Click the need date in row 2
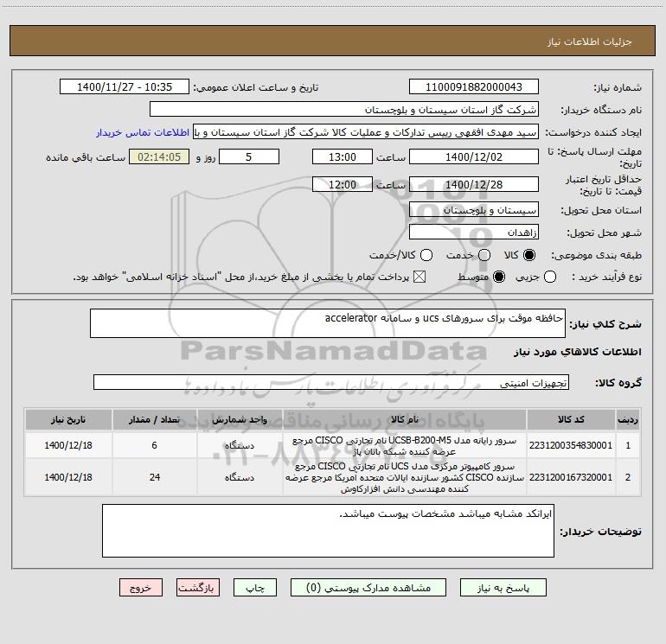 68,477
